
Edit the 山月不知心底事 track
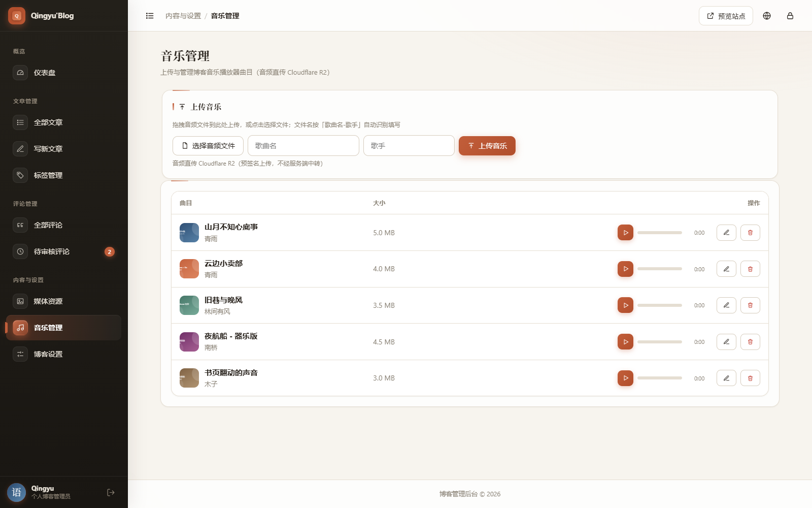pyautogui.click(x=726, y=233)
